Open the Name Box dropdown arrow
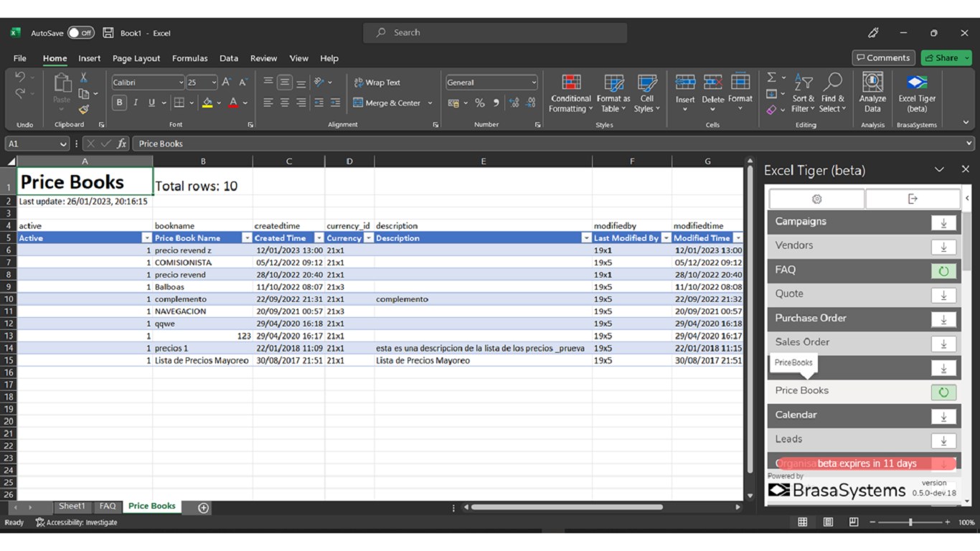The height and width of the screenshot is (551, 980). [x=63, y=144]
